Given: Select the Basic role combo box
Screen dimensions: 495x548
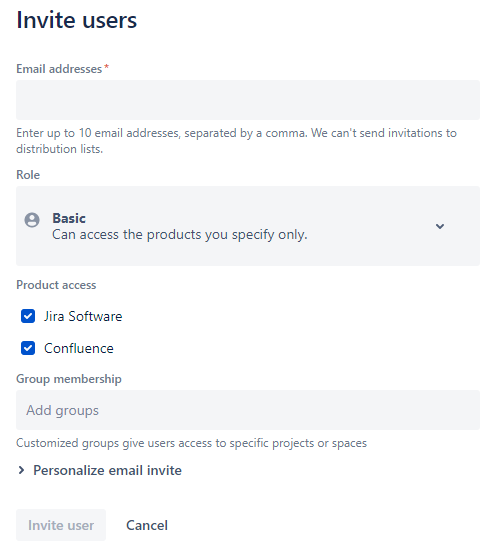Looking at the screenshot, I should tap(248, 226).
